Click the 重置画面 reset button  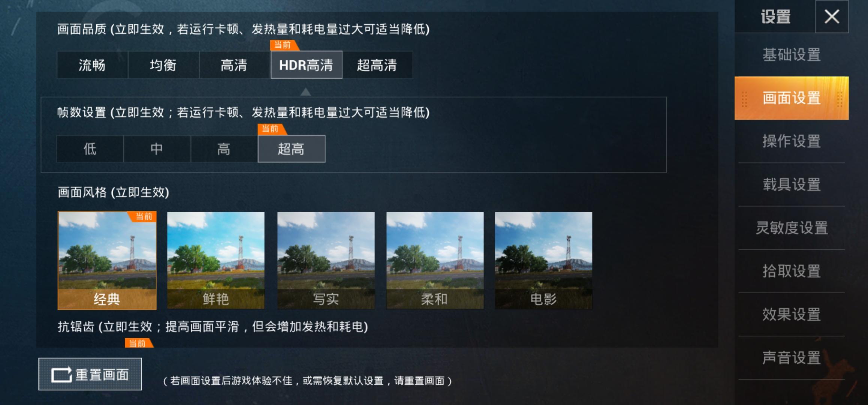click(90, 374)
